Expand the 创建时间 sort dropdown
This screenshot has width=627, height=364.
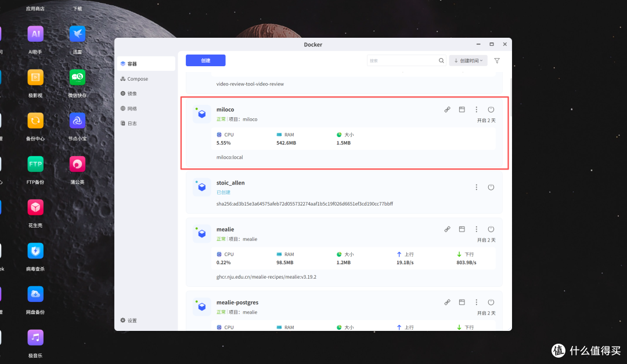469,61
